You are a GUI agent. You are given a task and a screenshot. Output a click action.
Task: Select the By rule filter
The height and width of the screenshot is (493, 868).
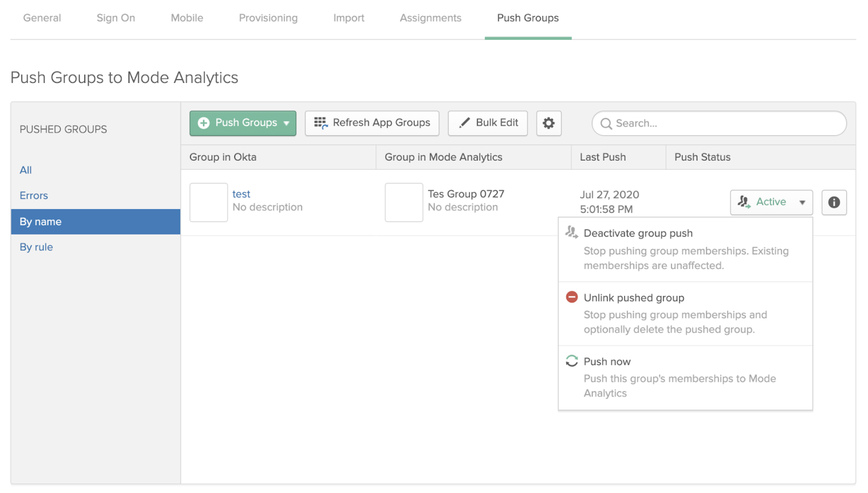[36, 247]
